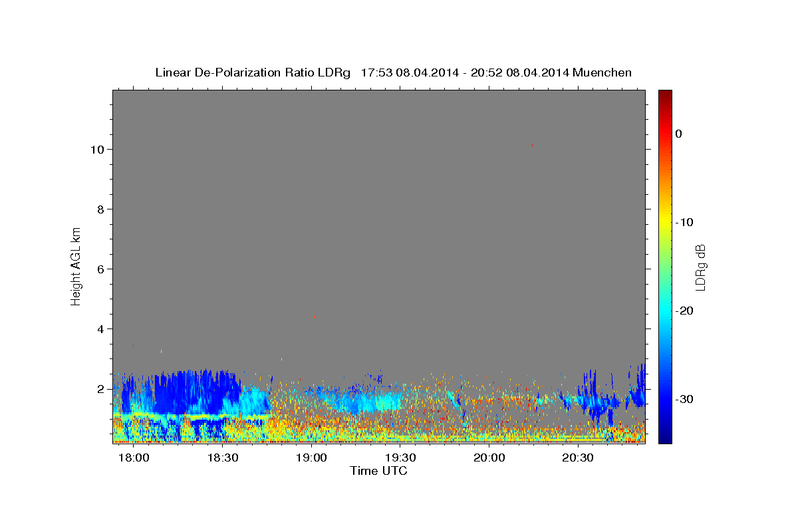Click the height tick label 6
Image resolution: width=798 pixels, height=532 pixels.
pos(100,269)
